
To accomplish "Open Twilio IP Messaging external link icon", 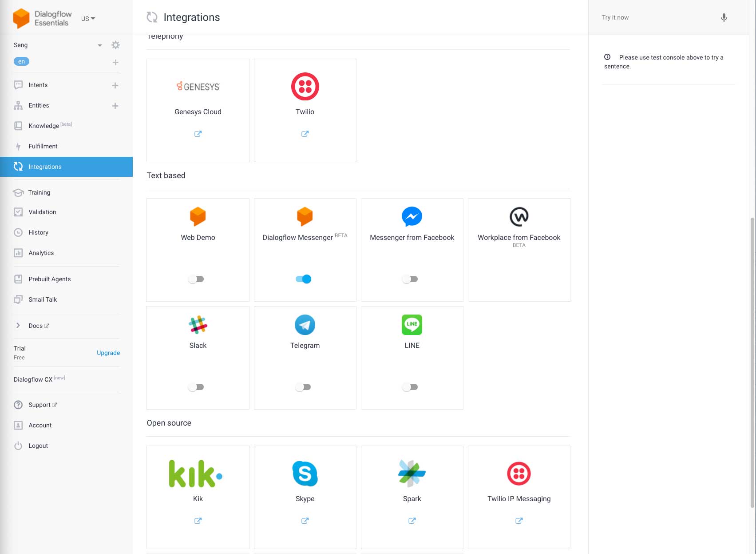I will [x=519, y=521].
